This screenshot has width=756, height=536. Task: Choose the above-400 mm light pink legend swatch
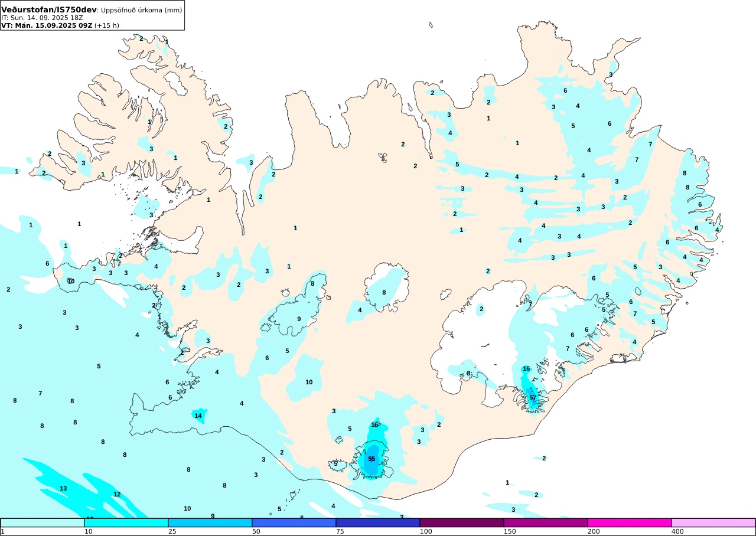713,522
